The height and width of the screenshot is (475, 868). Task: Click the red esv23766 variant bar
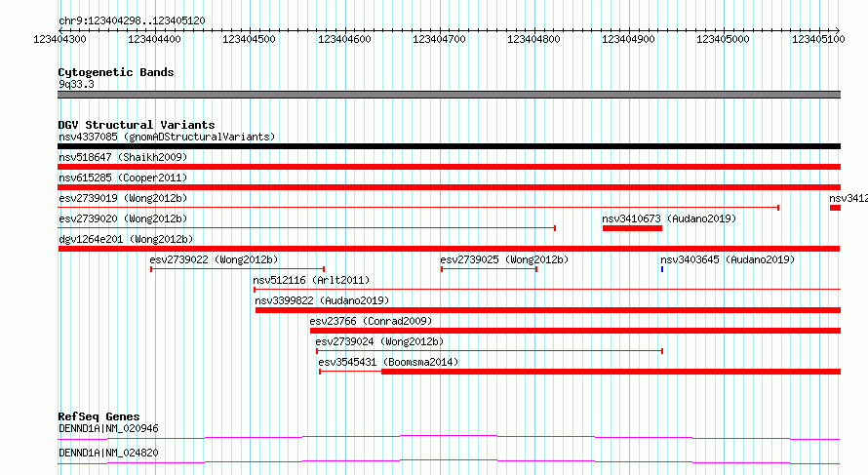click(x=575, y=331)
